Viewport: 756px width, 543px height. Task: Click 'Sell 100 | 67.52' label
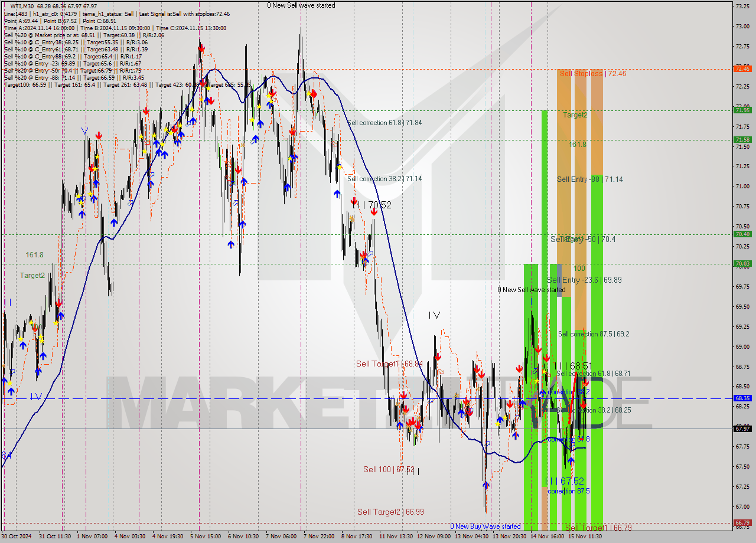tap(389, 469)
